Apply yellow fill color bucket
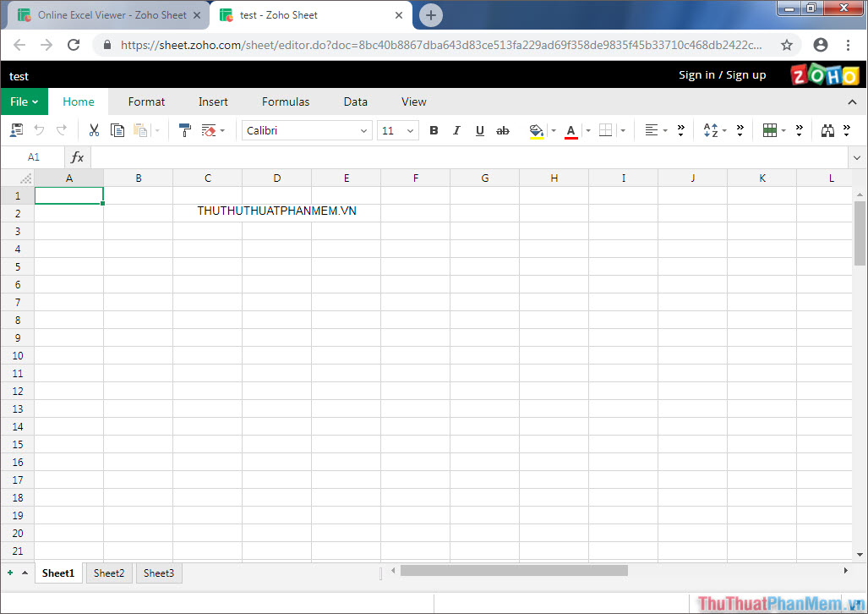Screen dimensions: 868x614 [536, 131]
